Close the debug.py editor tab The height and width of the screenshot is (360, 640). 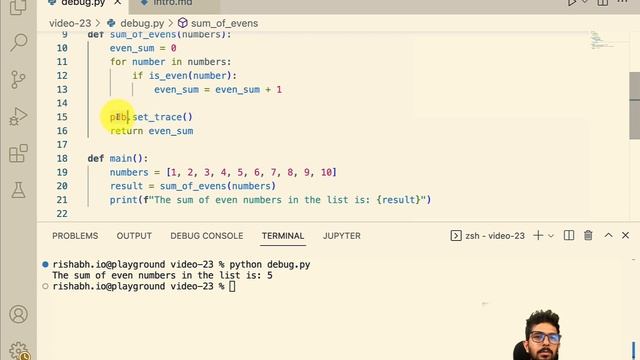tap(118, 3)
